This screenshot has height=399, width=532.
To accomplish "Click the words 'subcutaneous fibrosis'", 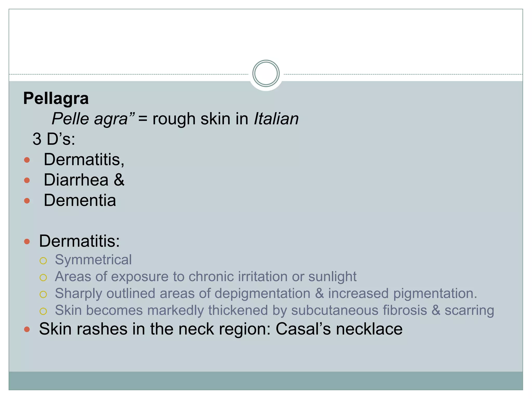I will [359, 310].
